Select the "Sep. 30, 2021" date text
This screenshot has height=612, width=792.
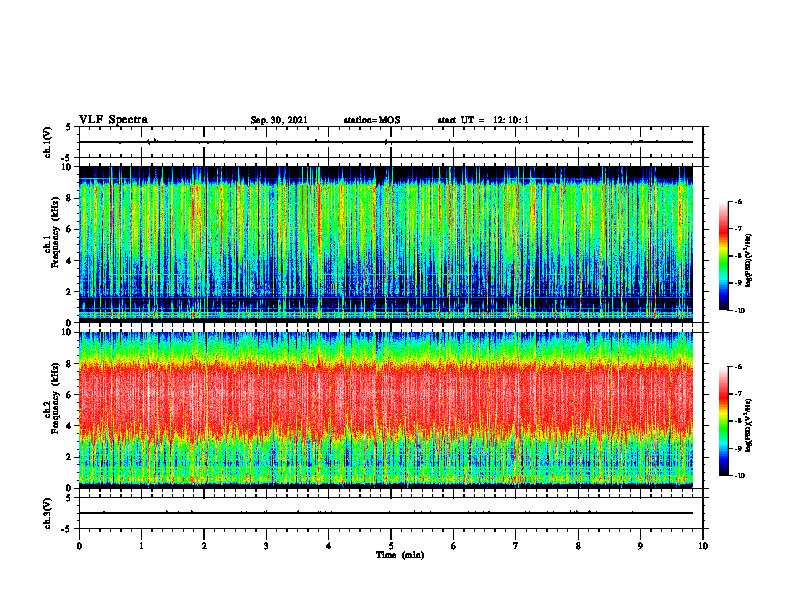tap(279, 120)
